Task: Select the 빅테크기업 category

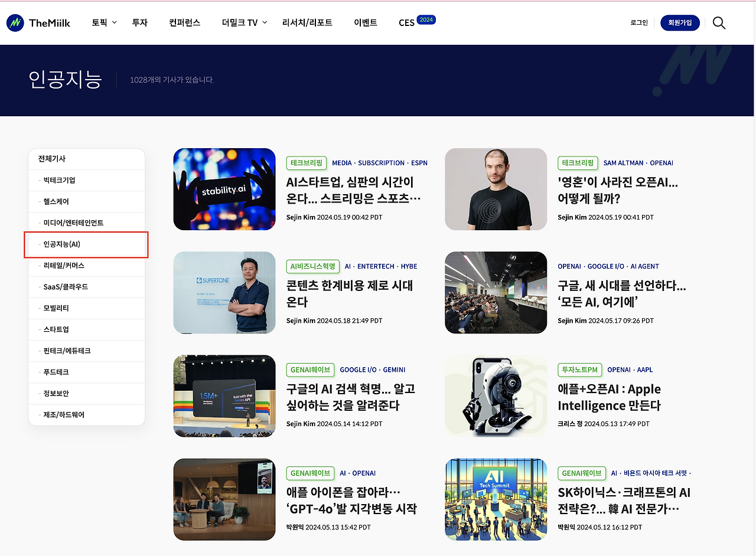Action: click(x=87, y=180)
